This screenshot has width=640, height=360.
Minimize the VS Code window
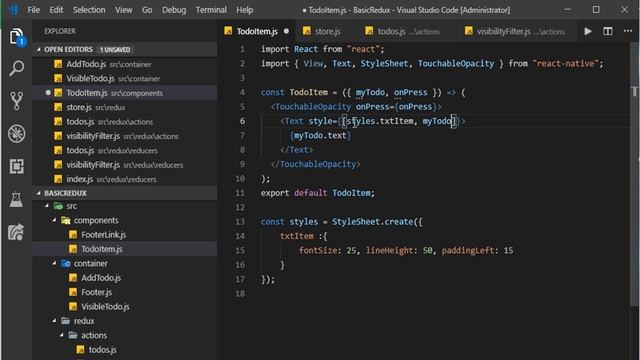567,9
